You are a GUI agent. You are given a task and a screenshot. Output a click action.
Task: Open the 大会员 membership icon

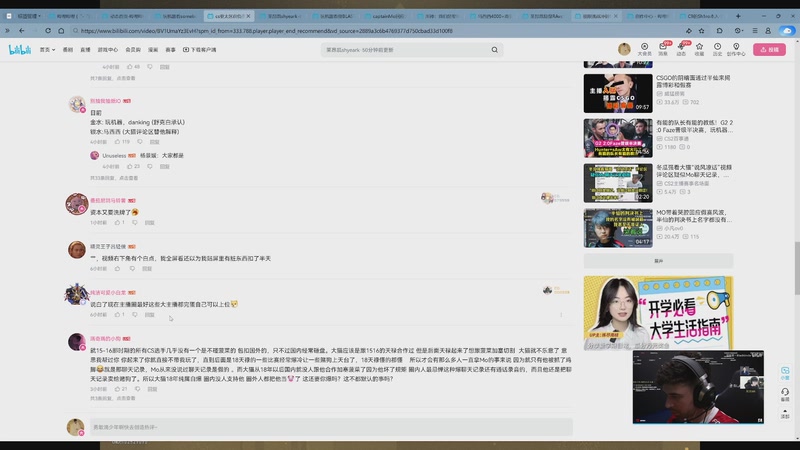644,49
